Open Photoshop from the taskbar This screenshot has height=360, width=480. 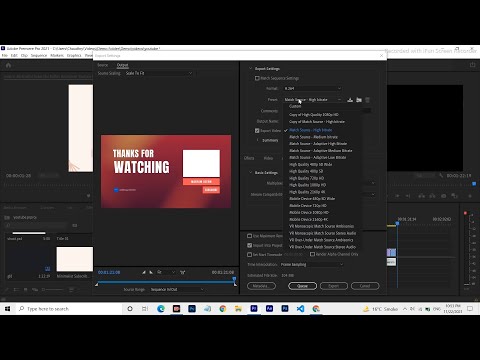[x=192, y=309]
